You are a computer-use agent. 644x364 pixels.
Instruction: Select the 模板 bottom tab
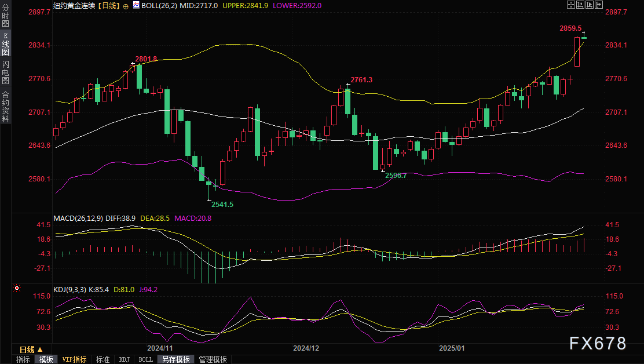coord(46,359)
